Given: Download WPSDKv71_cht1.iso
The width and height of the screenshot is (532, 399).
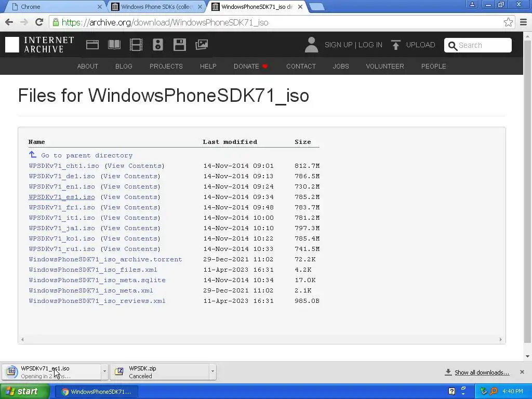Looking at the screenshot, I should click(64, 166).
